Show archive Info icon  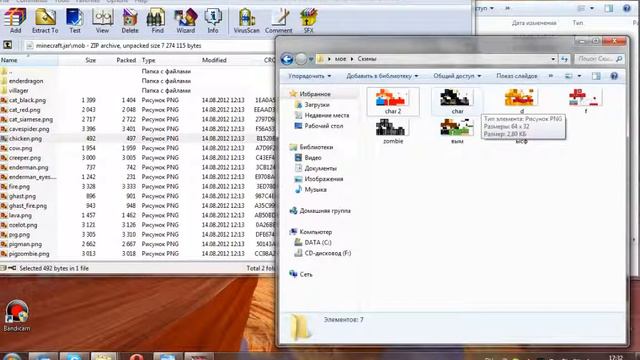coord(213,20)
